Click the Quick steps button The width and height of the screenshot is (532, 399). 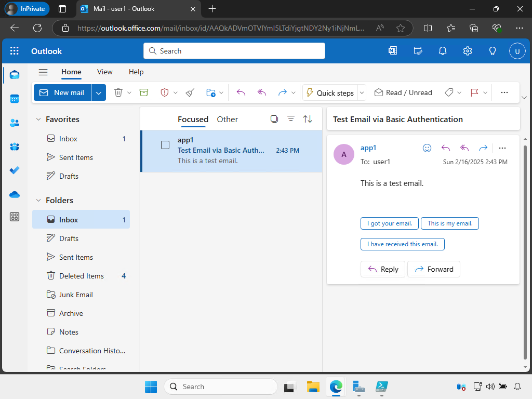click(330, 92)
